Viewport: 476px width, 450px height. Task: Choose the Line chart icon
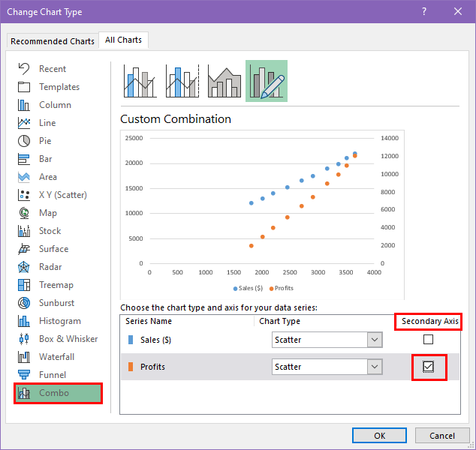[24, 123]
